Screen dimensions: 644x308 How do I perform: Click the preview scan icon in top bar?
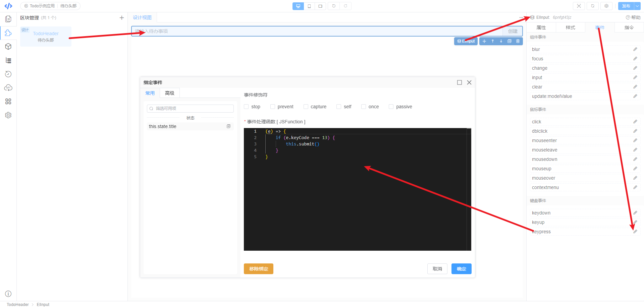click(x=579, y=6)
